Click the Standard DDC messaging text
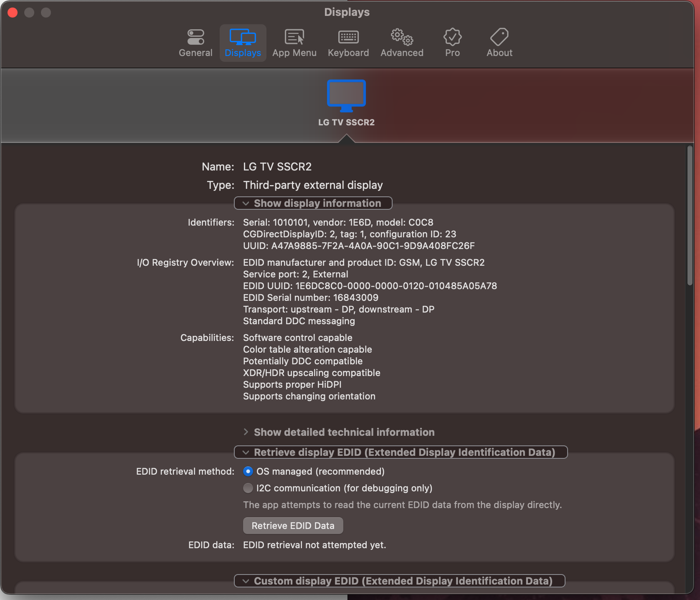 pyautogui.click(x=299, y=321)
